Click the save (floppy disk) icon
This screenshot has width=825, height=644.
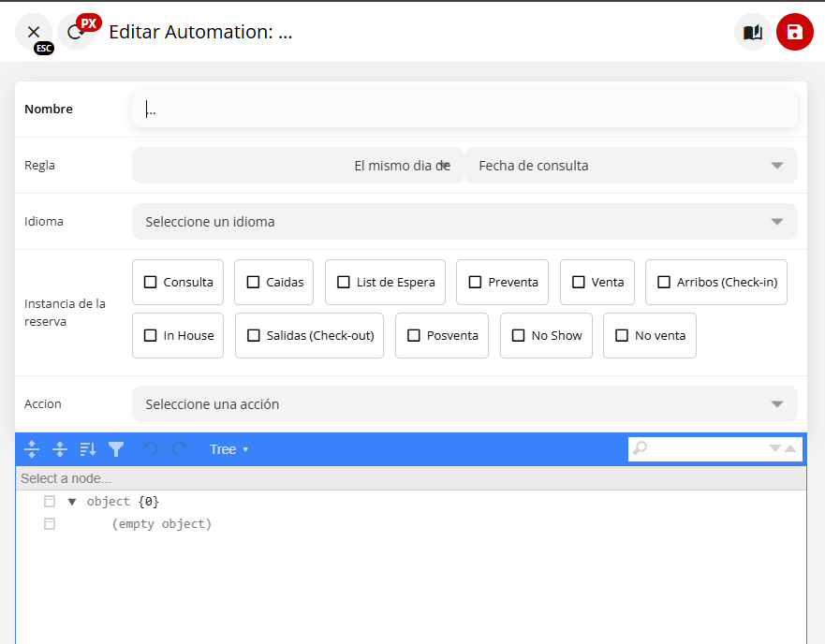794,32
